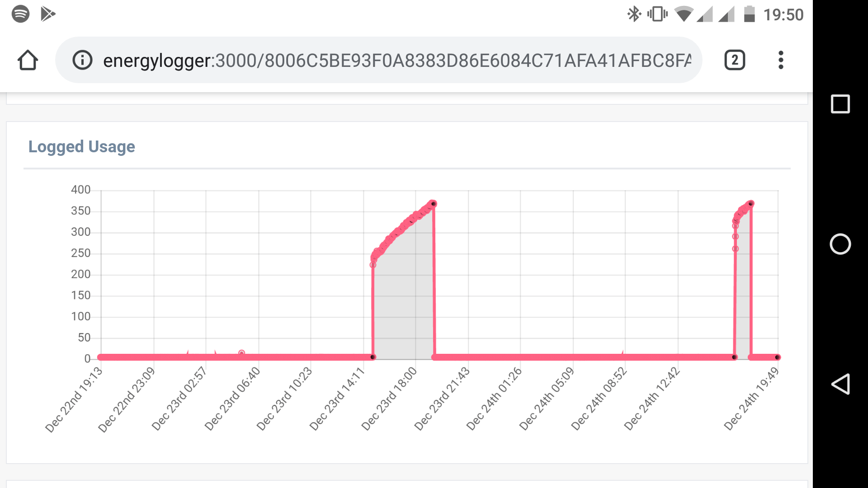The width and height of the screenshot is (868, 488).
Task: Tap the Spotify notification icon
Action: click(20, 14)
